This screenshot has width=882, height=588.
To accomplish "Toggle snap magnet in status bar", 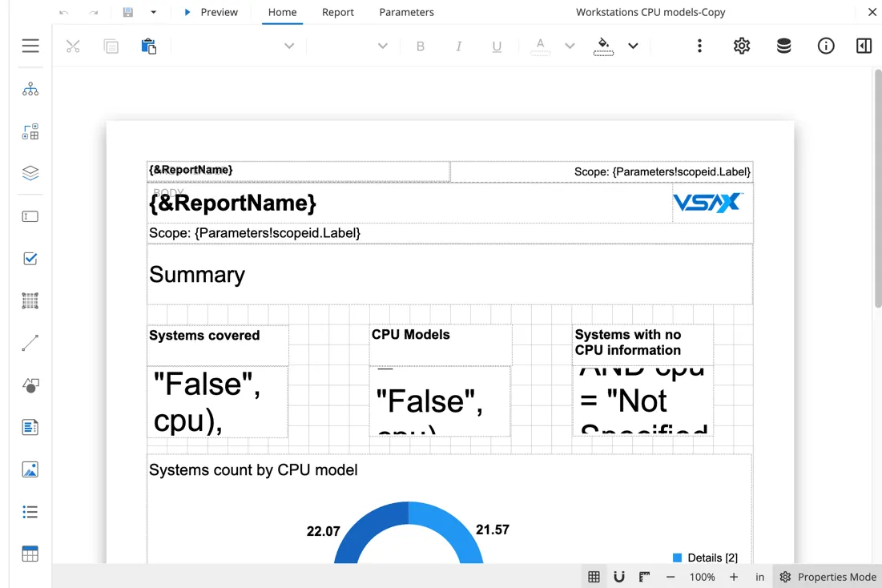I will [619, 577].
